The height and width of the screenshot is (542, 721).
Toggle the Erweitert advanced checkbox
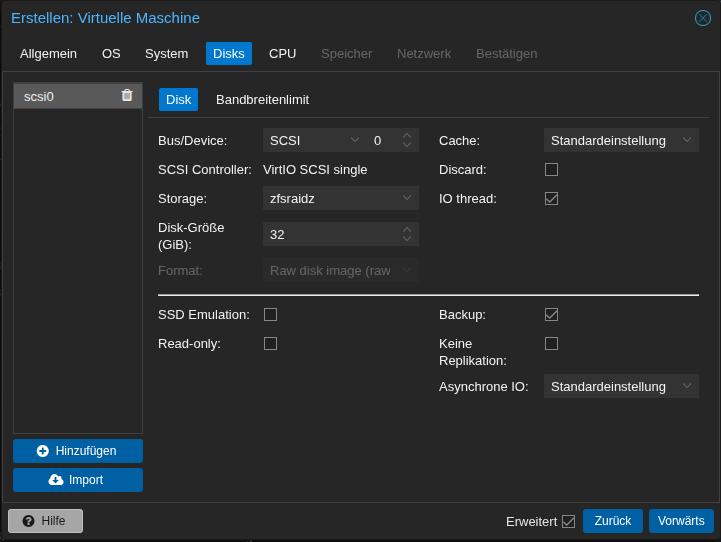(568, 521)
